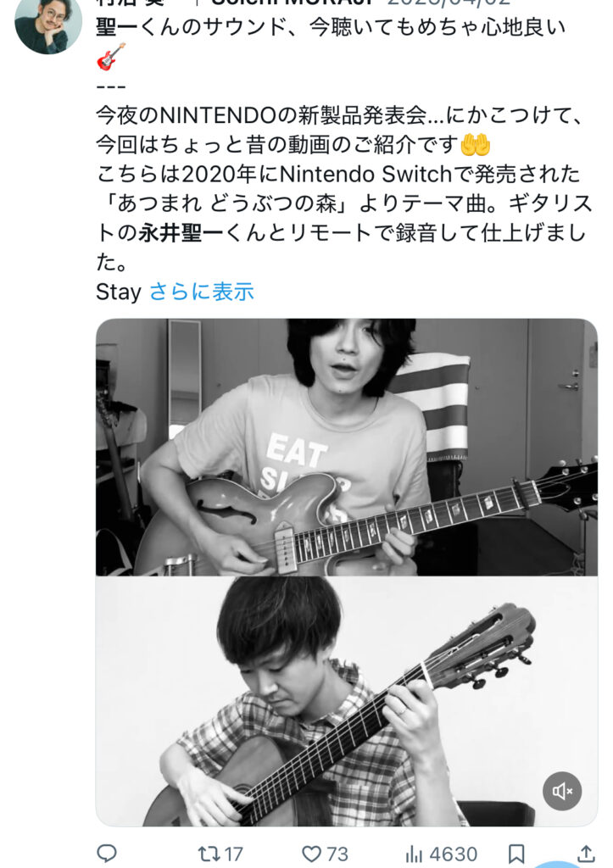Click the repost count 17
This screenshot has width=613, height=868.
tap(234, 854)
